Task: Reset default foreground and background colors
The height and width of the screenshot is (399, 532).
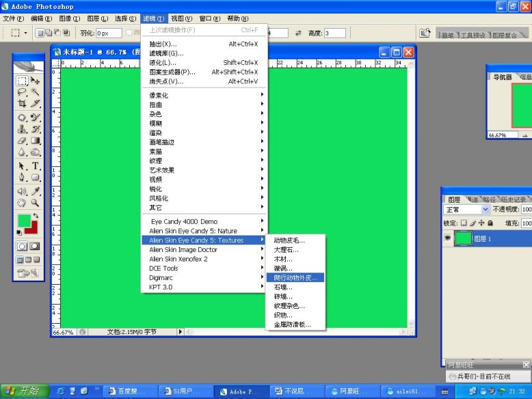Action: [x=19, y=232]
